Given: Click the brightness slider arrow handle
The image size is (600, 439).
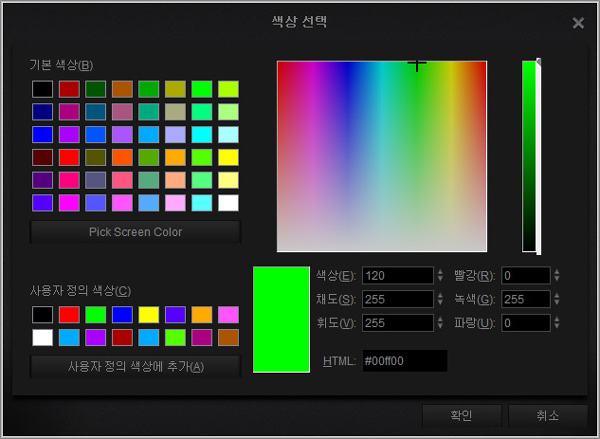Looking at the screenshot, I should (x=539, y=61).
